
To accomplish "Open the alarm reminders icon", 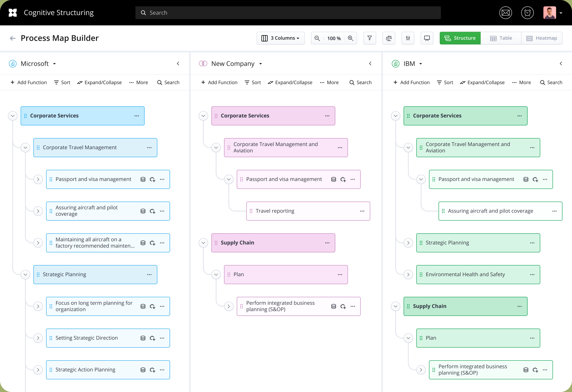I will 527,13.
